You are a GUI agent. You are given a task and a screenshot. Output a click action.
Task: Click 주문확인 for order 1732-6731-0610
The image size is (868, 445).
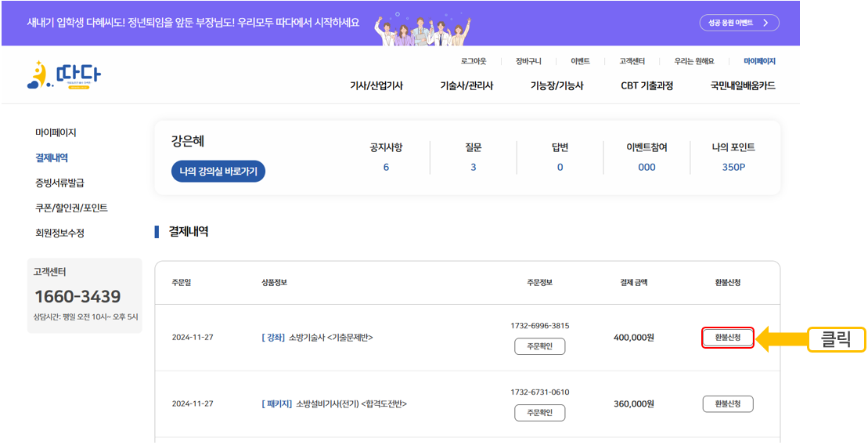coord(540,413)
